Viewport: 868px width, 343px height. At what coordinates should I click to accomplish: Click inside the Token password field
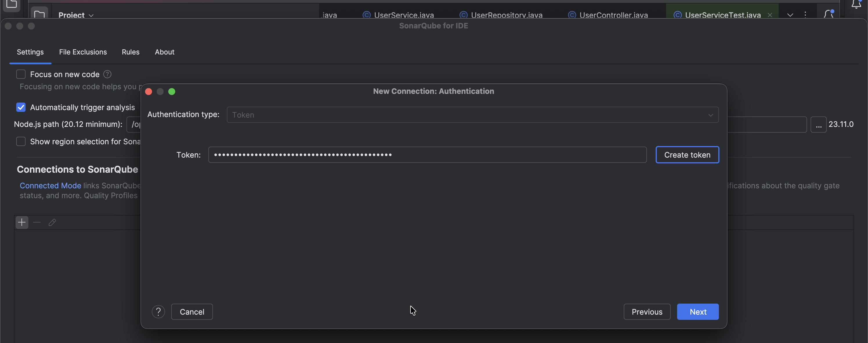(x=427, y=155)
